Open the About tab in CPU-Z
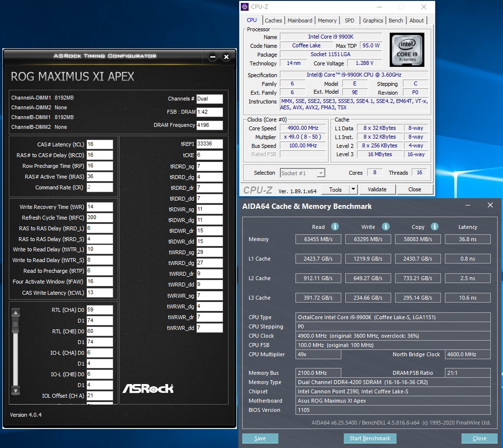503x448 pixels. [x=417, y=20]
